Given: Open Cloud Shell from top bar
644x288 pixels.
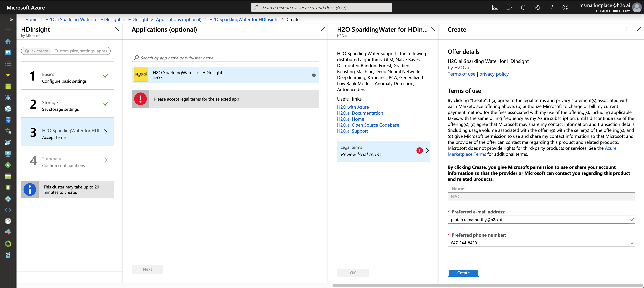Looking at the screenshot, I should [495, 8].
